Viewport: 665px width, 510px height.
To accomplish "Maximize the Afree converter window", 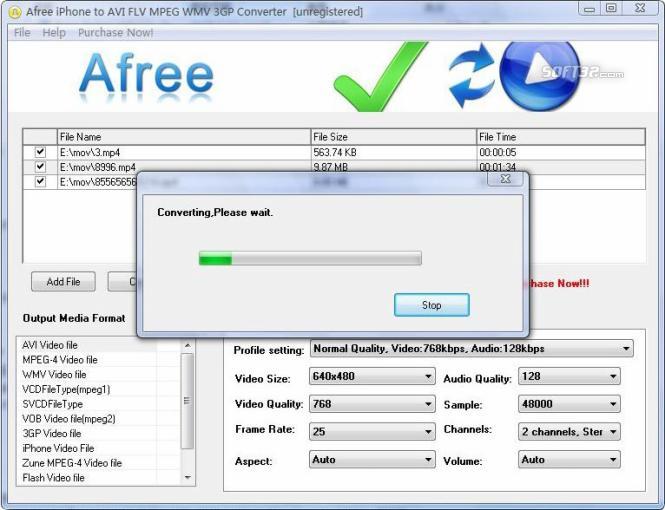I will tap(611, 8).
